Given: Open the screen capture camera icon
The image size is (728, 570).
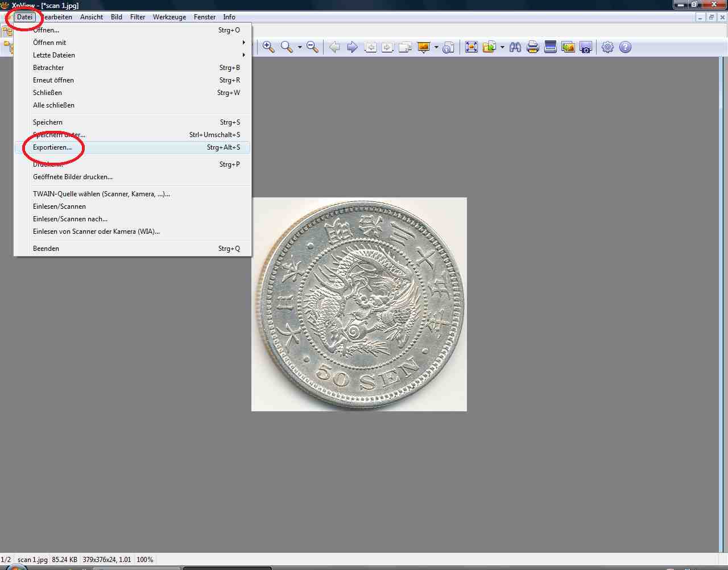Looking at the screenshot, I should [586, 47].
